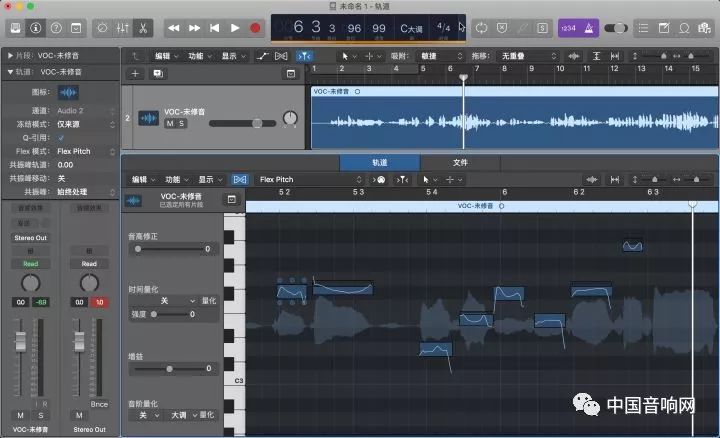Open the 冻结模式 dropdown
Screen dimensions: 720x438
click(x=85, y=124)
